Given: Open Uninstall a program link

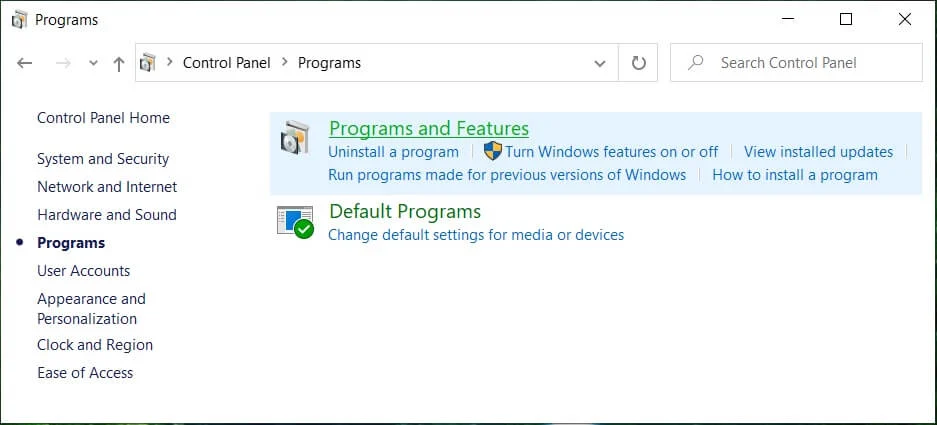Looking at the screenshot, I should pos(393,152).
